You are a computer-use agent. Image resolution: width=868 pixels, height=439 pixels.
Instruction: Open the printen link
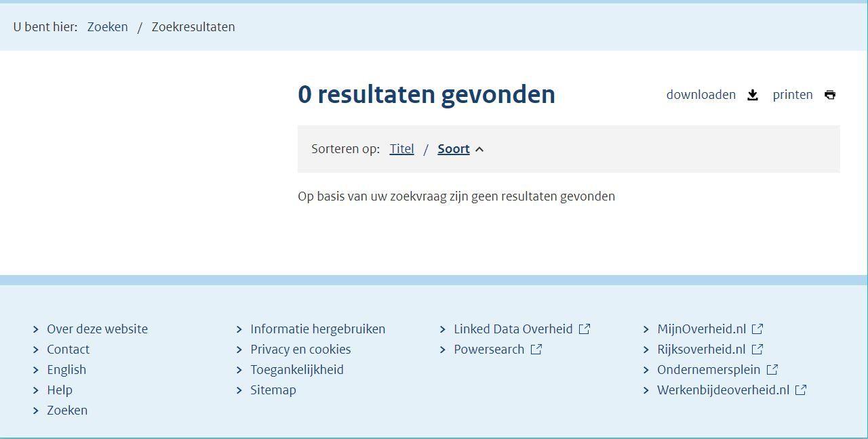[793, 95]
